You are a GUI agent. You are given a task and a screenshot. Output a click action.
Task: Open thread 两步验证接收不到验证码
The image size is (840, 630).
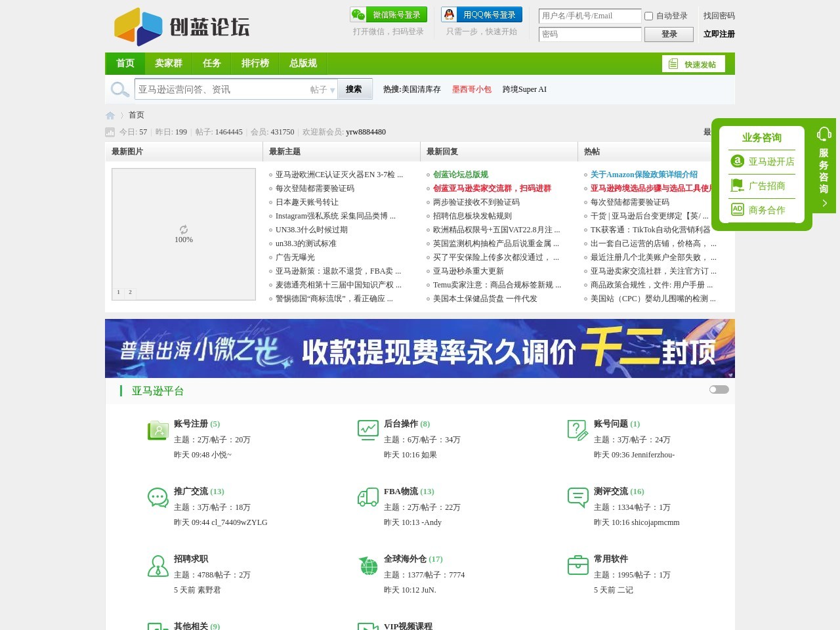476,202
